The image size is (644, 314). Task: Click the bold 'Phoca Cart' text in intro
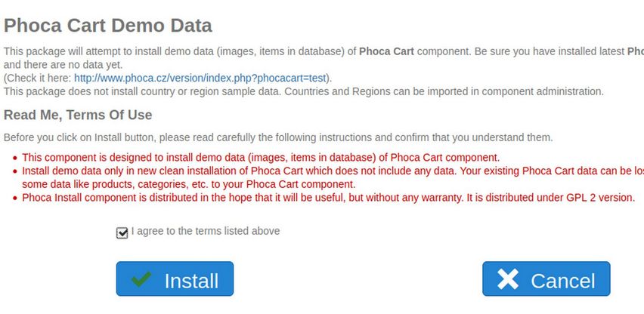(386, 51)
